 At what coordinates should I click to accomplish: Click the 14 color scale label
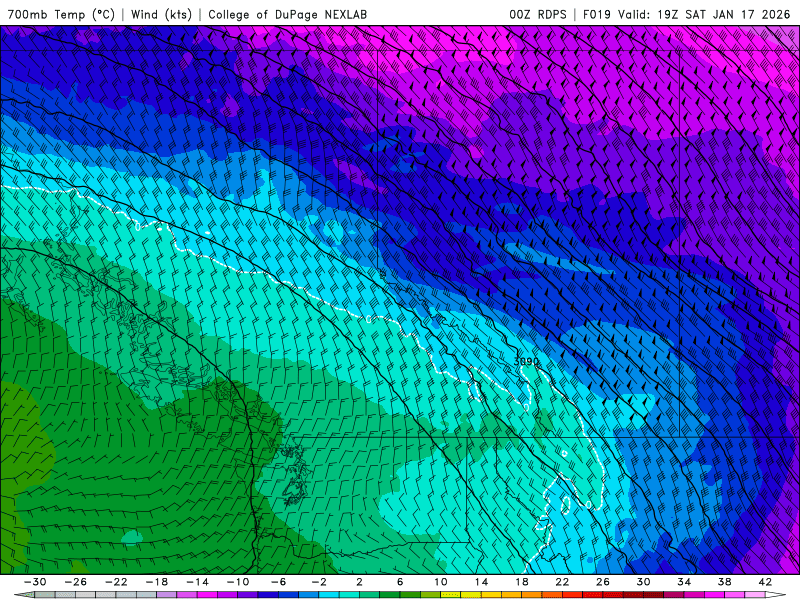click(x=481, y=582)
